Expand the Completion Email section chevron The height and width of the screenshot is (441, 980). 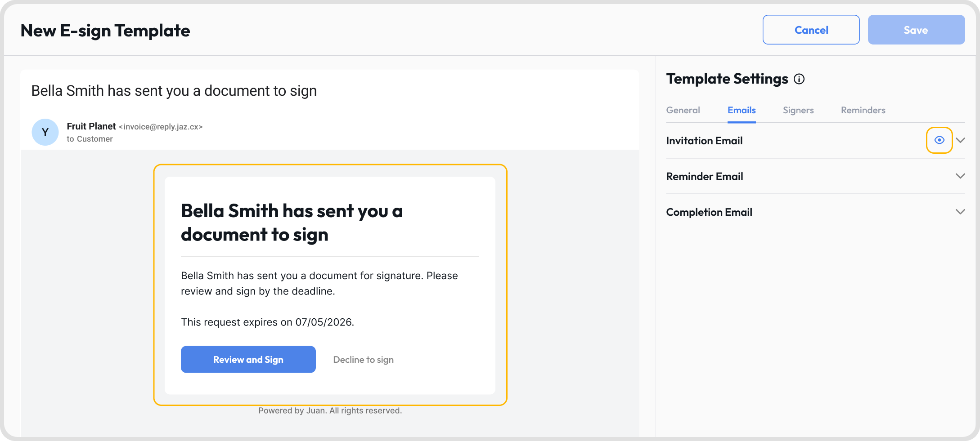click(960, 212)
